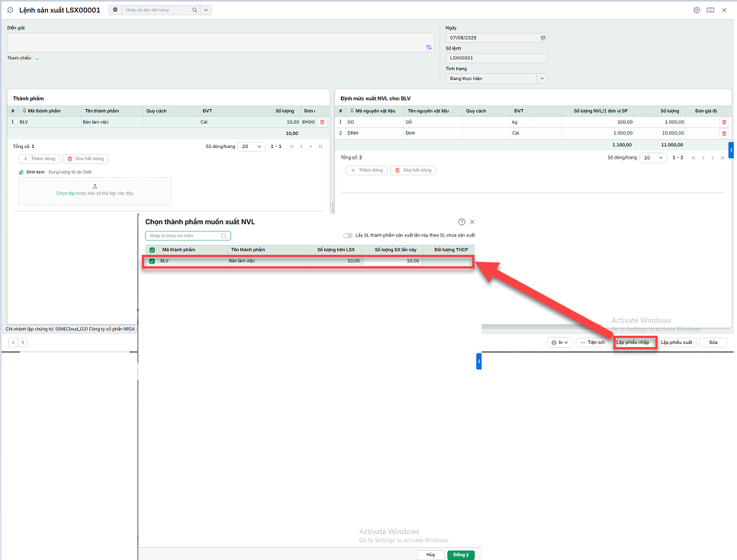
Task: Go to previous page in Định mức xuất NVL table
Action: coord(703,157)
